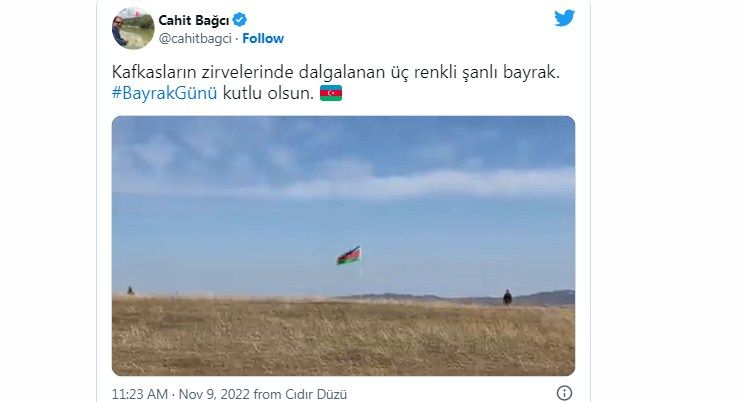Click the blue verified badge next to Cahit Bağcı

click(x=240, y=20)
